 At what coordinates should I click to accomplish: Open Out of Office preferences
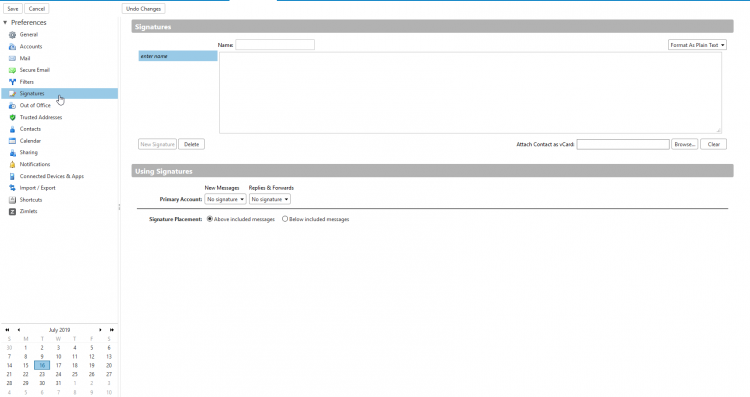click(35, 105)
